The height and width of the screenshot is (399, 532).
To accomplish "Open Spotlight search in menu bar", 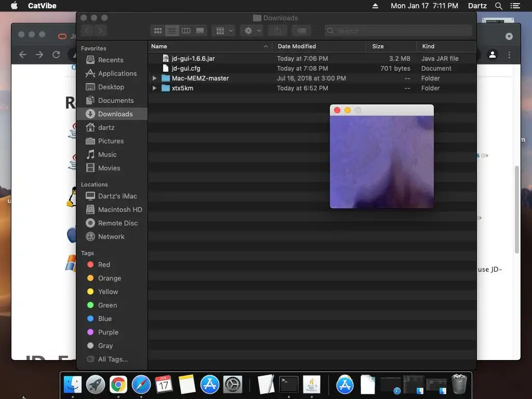I will [x=498, y=6].
